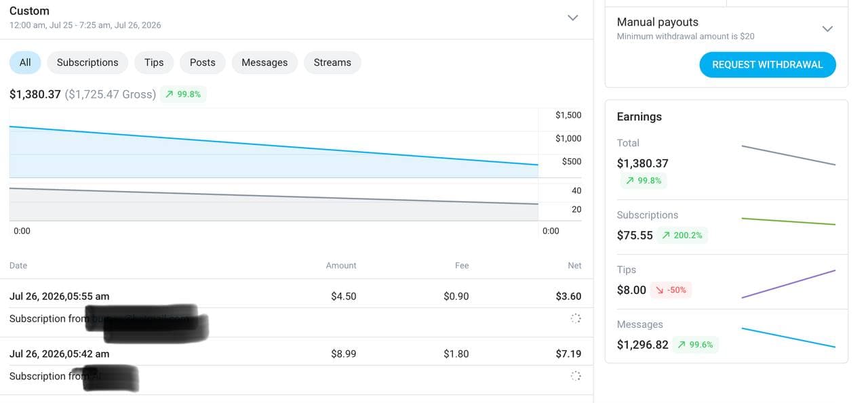Click the $1.80 fee value
Image resolution: width=868 pixels, height=403 pixels.
[x=456, y=354]
